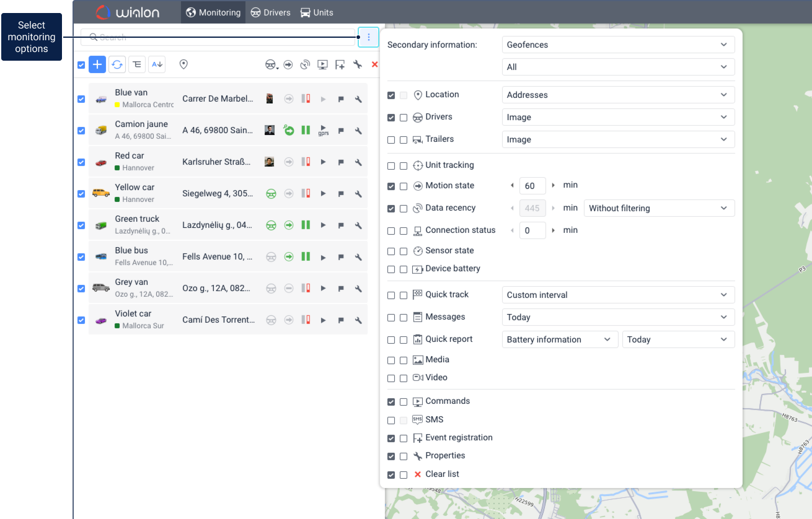Click the flag event icon for Red car
812x519 pixels.
click(341, 162)
